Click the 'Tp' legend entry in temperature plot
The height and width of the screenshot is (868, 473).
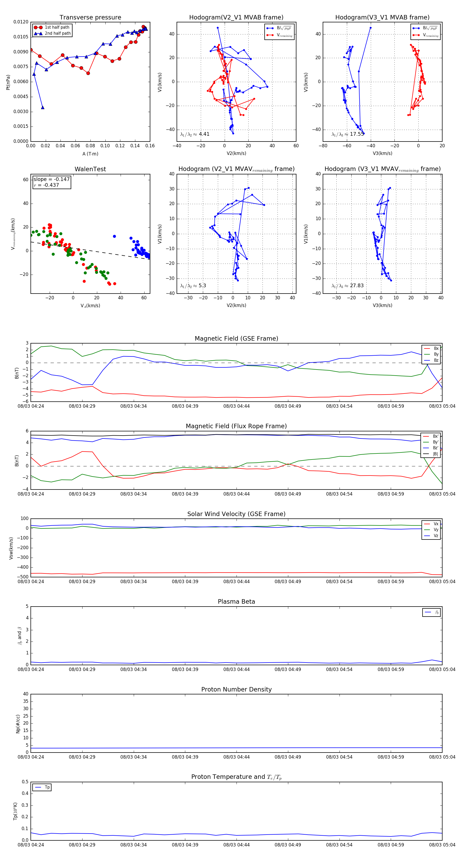click(x=42, y=787)
